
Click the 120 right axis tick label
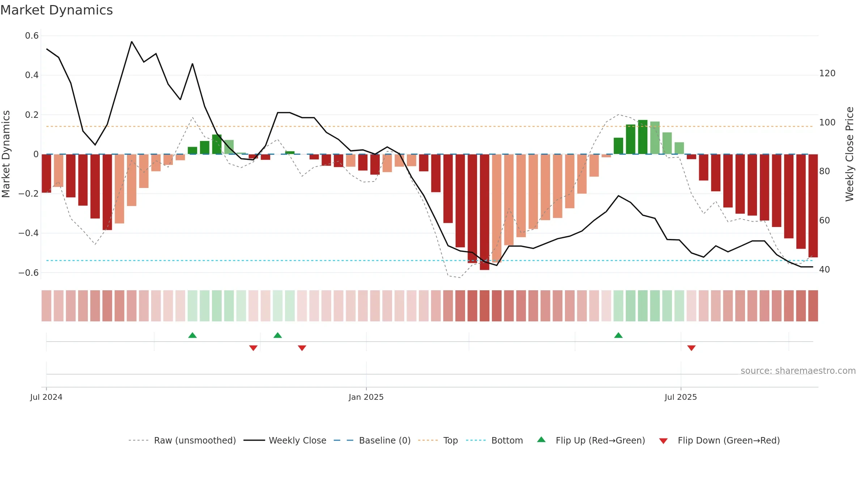click(x=827, y=73)
